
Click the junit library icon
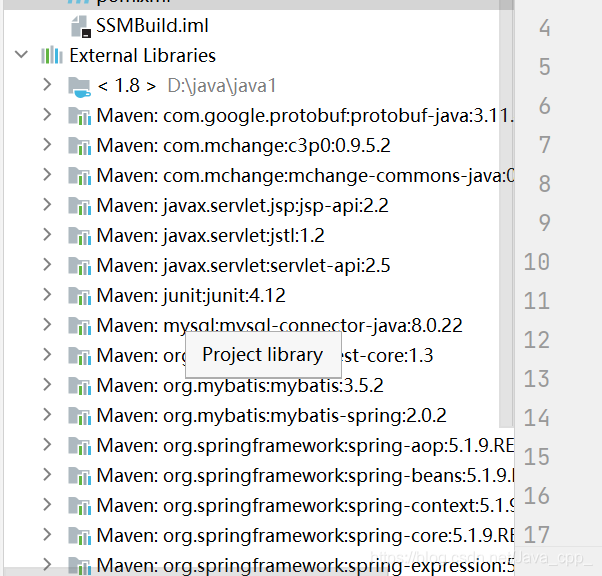tap(79, 296)
